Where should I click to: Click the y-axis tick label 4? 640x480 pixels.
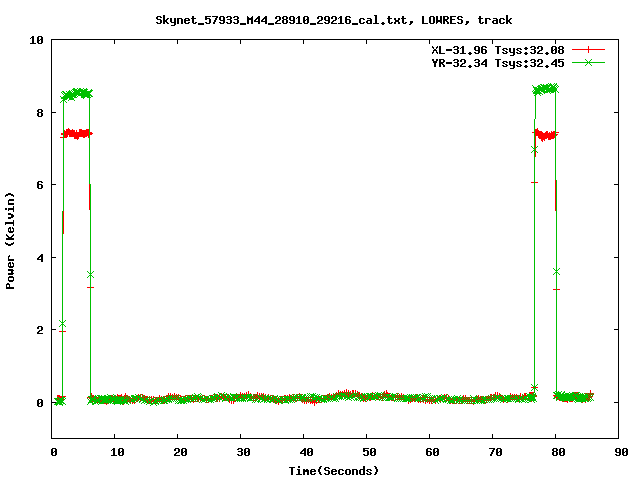40,258
